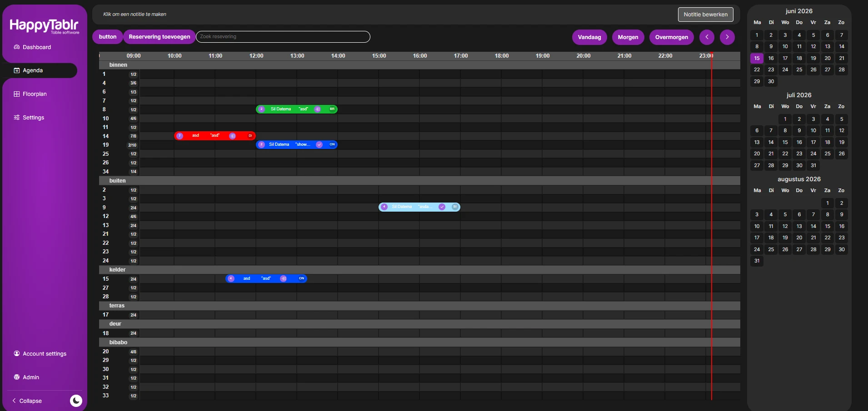The width and height of the screenshot is (868, 411).
Task: Click the HappyTablr logo
Action: (44, 26)
